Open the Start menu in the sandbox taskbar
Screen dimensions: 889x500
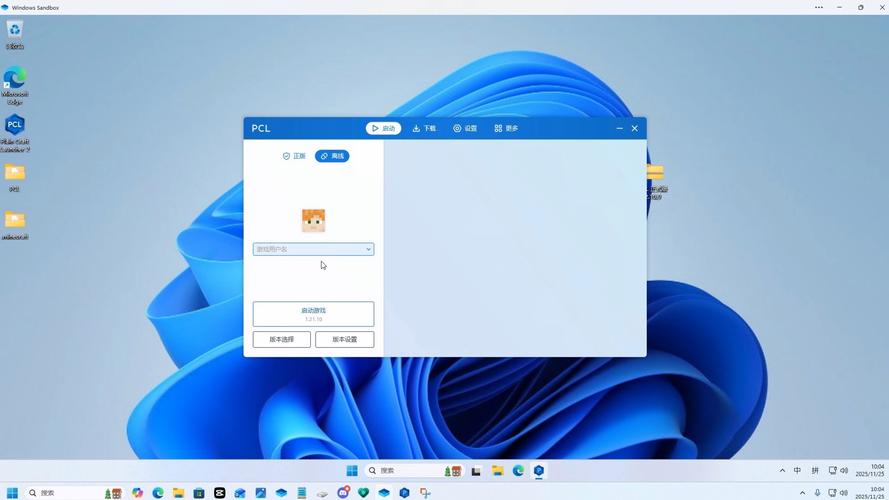tap(352, 471)
